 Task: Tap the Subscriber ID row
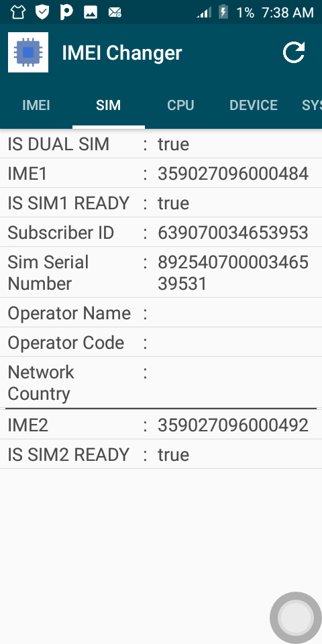coord(161,233)
